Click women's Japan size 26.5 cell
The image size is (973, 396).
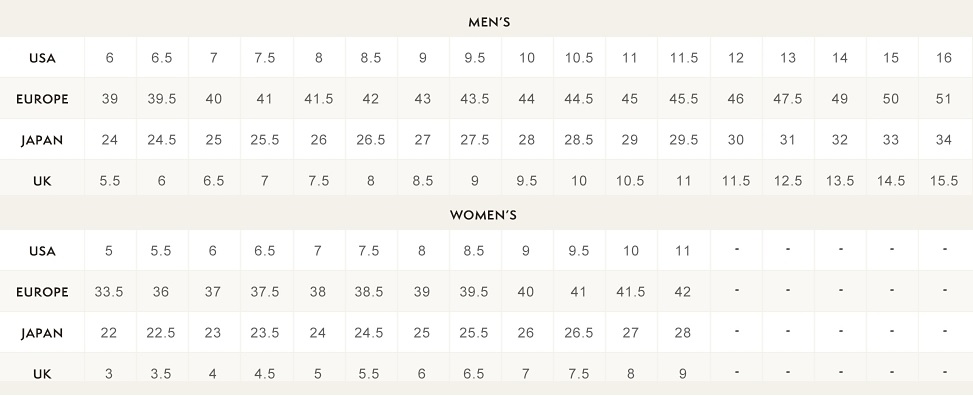(x=579, y=333)
